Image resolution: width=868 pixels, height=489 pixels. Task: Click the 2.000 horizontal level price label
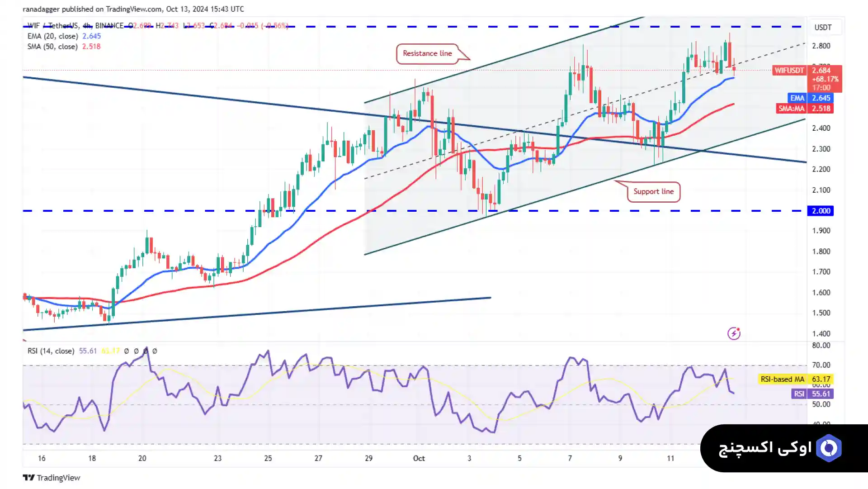(821, 211)
